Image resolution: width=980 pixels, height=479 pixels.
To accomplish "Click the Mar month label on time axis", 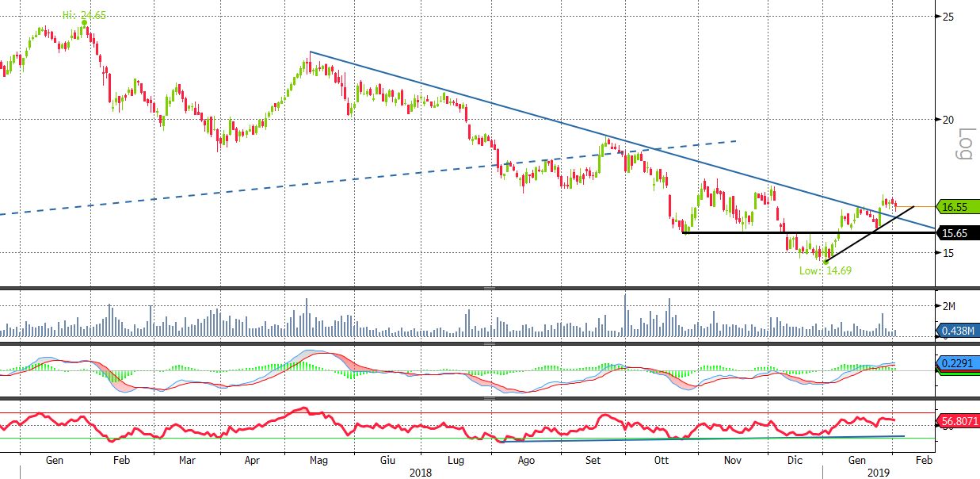I will [x=187, y=460].
